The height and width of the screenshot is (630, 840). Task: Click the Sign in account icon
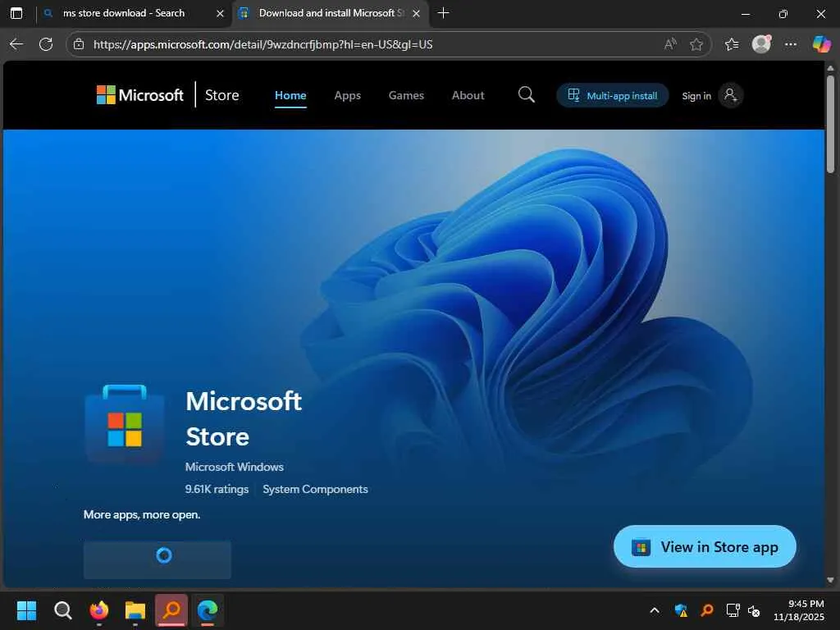730,95
